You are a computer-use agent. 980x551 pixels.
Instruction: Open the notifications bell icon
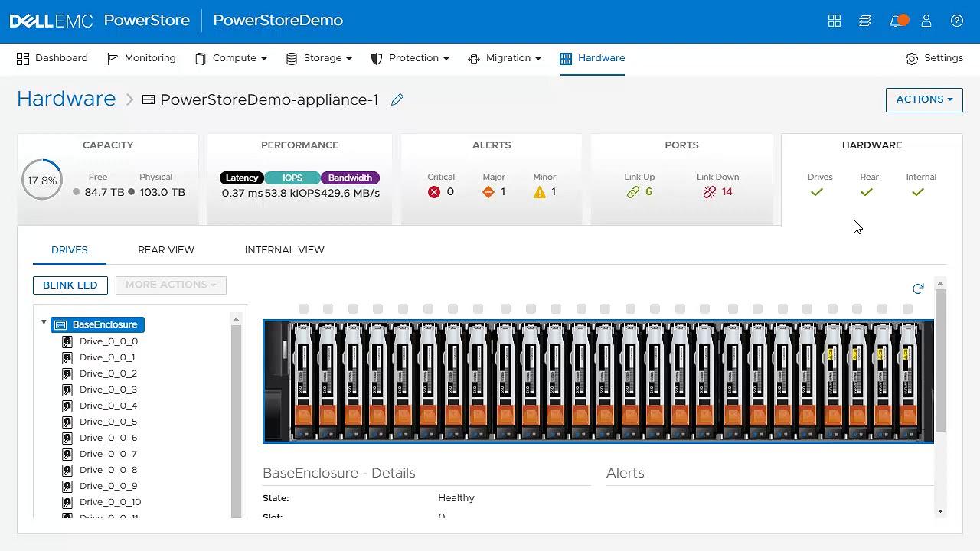[x=896, y=21]
